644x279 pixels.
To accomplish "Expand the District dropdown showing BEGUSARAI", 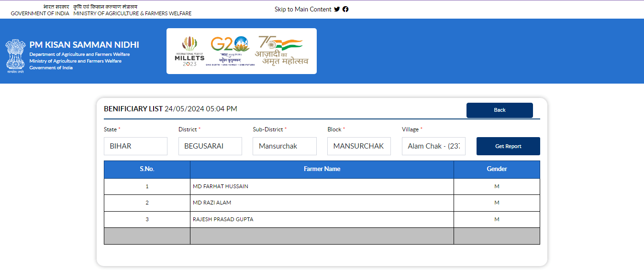I will pyautogui.click(x=210, y=146).
